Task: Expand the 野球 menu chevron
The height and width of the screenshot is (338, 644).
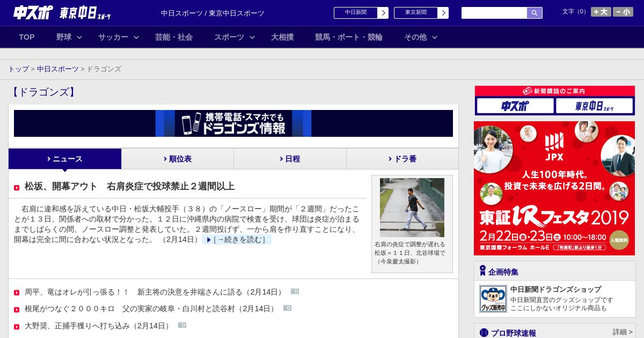Action: tap(79, 38)
